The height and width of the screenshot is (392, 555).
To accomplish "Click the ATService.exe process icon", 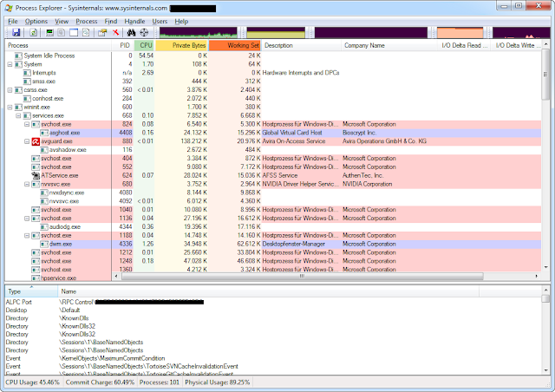I will pos(36,176).
